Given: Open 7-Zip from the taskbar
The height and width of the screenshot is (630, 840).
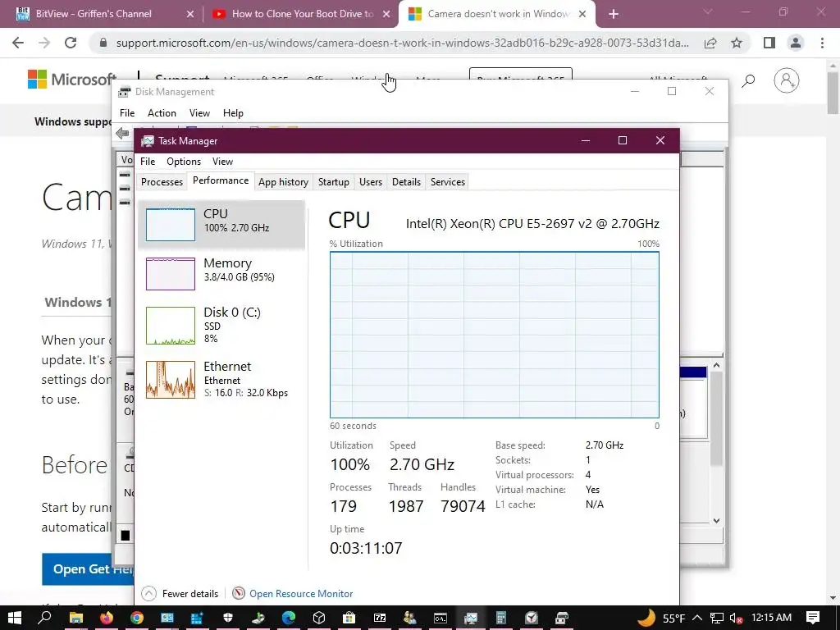Looking at the screenshot, I should click(x=380, y=618).
